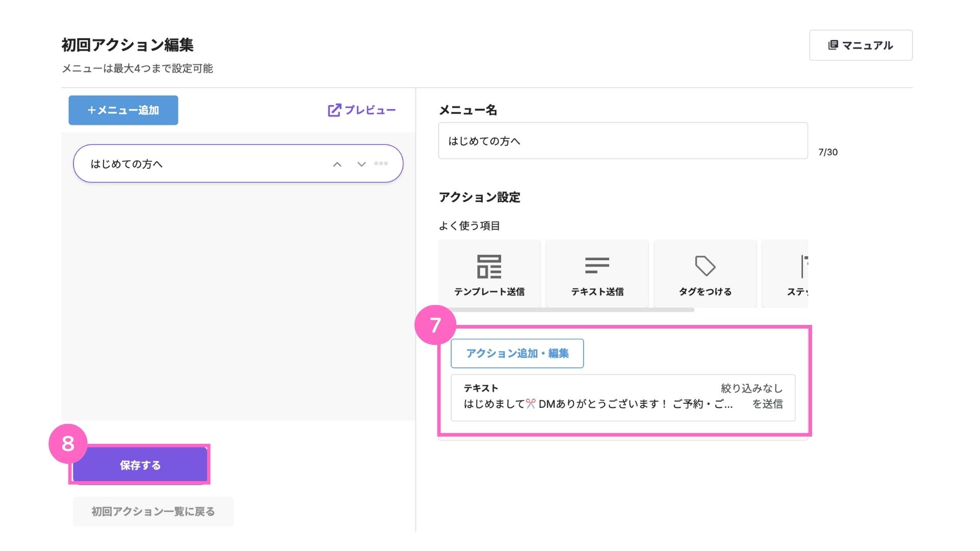This screenshot has width=980, height=551.
Task: Choose the partially visible ステ… action tile
Action: (785, 274)
